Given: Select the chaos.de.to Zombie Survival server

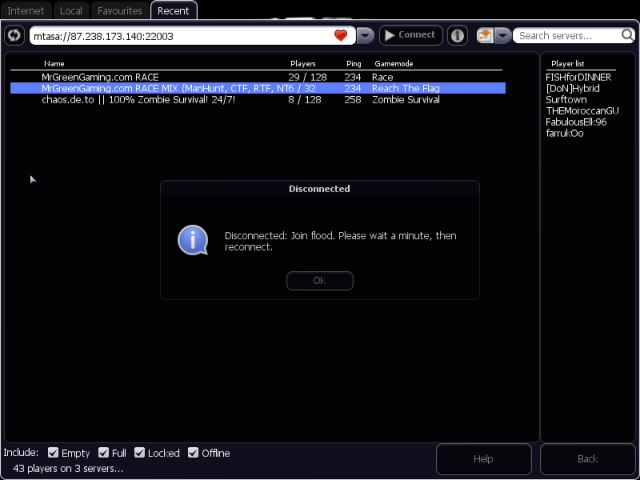Looking at the screenshot, I should pyautogui.click(x=140, y=100).
